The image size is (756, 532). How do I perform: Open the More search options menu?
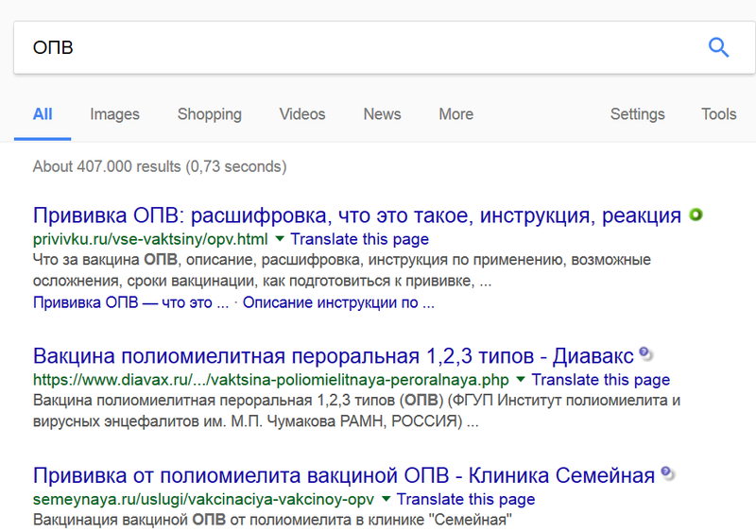[455, 114]
